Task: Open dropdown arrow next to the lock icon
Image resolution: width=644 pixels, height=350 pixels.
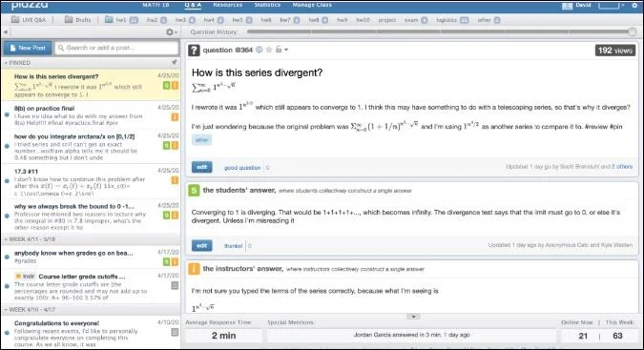Action: [286, 50]
